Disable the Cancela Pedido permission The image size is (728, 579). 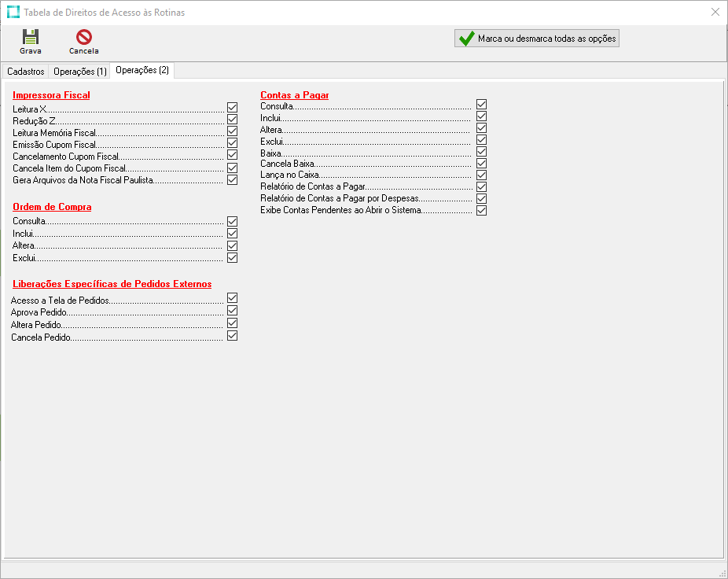coord(232,336)
